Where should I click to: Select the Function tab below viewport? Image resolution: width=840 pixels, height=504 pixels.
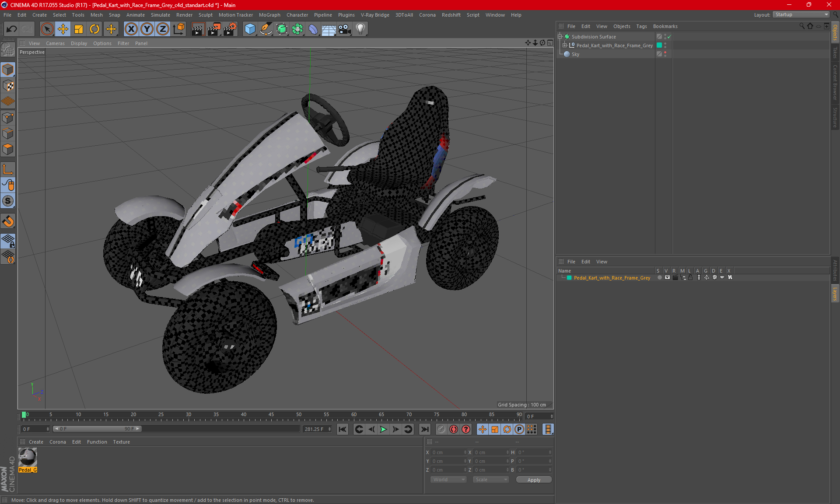pyautogui.click(x=97, y=441)
